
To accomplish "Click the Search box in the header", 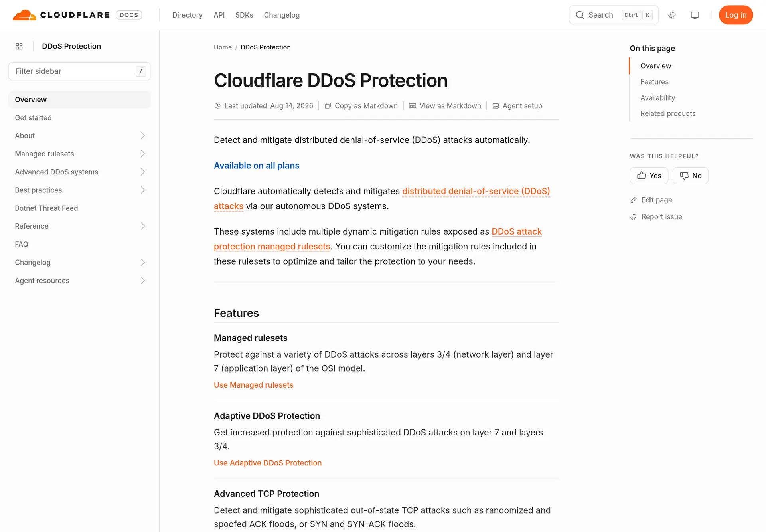I will (614, 15).
